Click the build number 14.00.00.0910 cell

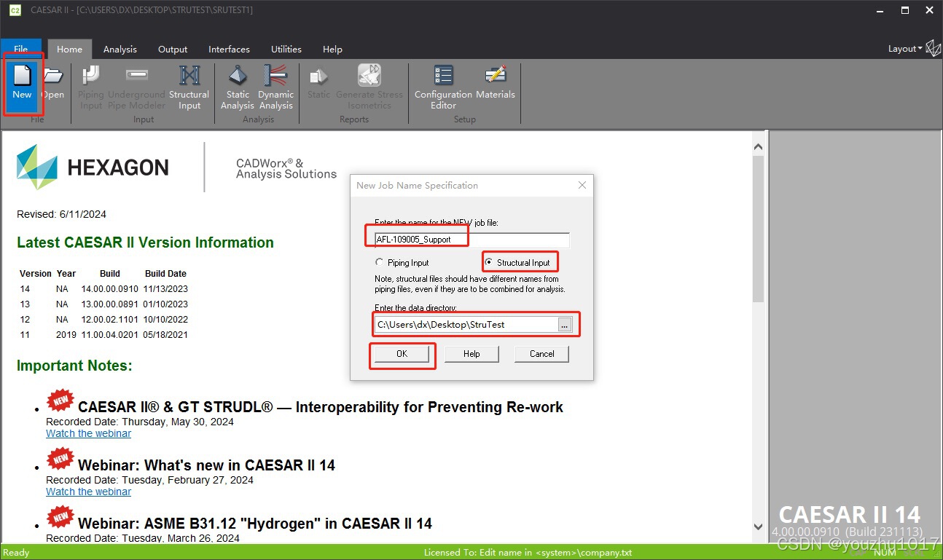click(110, 288)
